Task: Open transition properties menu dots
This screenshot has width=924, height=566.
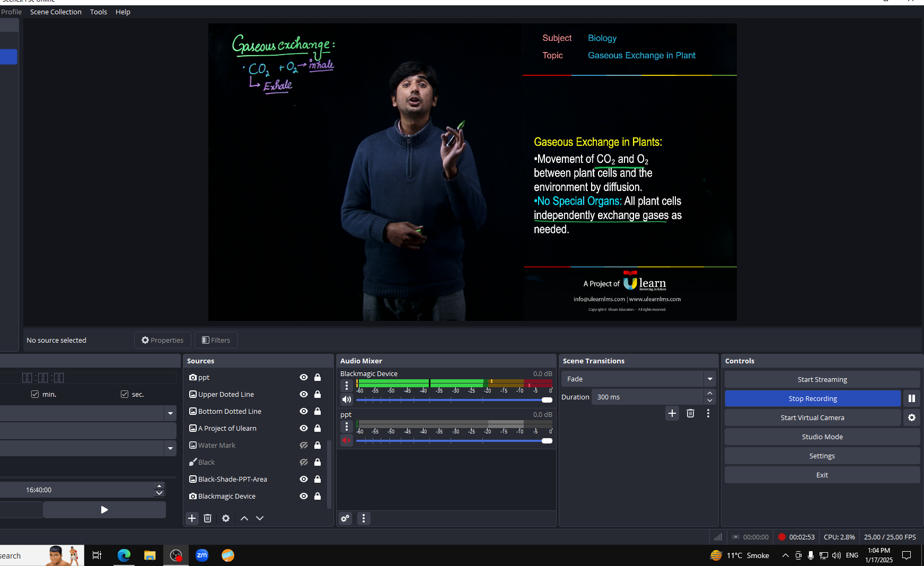Action: click(x=708, y=413)
